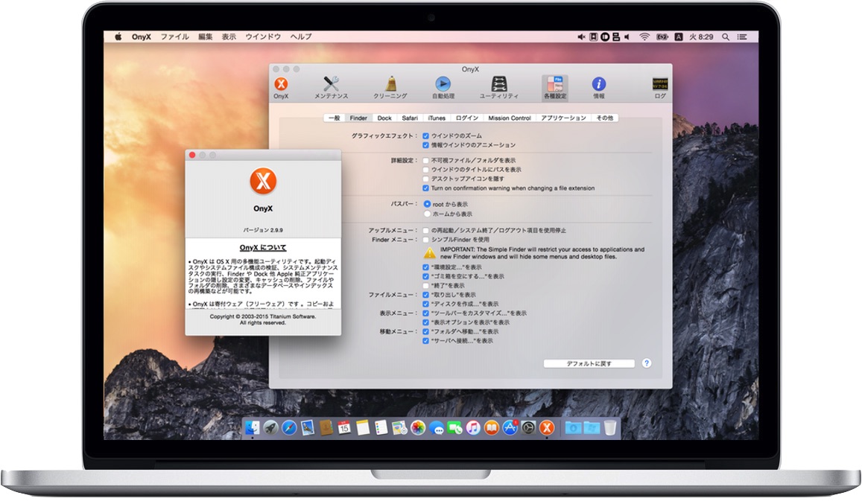
Task: Enable ウインドウのタイトルにパスを表示 checkbox
Action: pyautogui.click(x=425, y=170)
